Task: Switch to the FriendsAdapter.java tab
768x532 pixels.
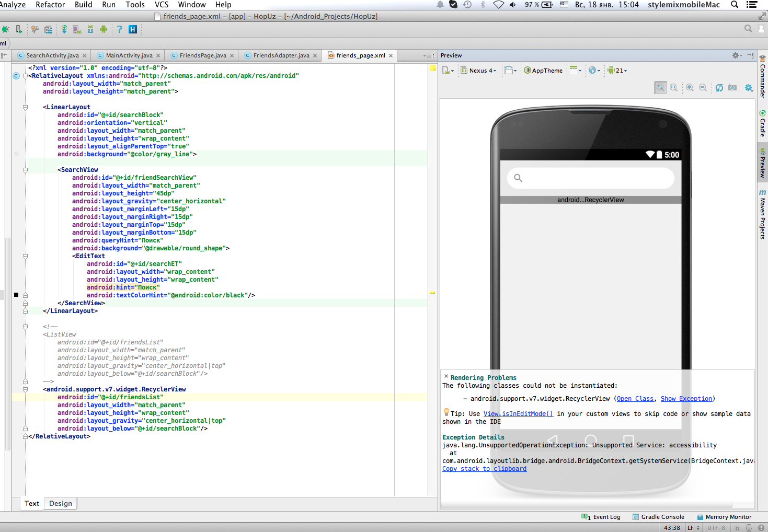Action: [281, 55]
